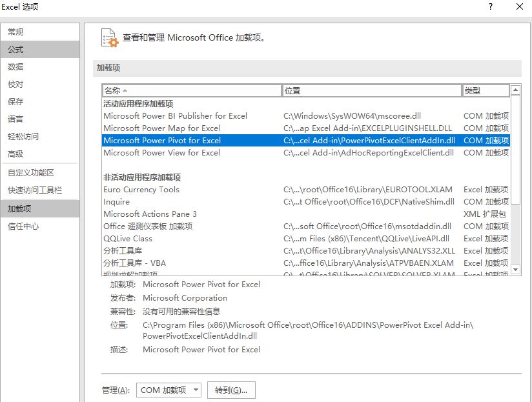532x402 pixels.
Task: Close the Excel 选项 dialog
Action: pos(520,6)
